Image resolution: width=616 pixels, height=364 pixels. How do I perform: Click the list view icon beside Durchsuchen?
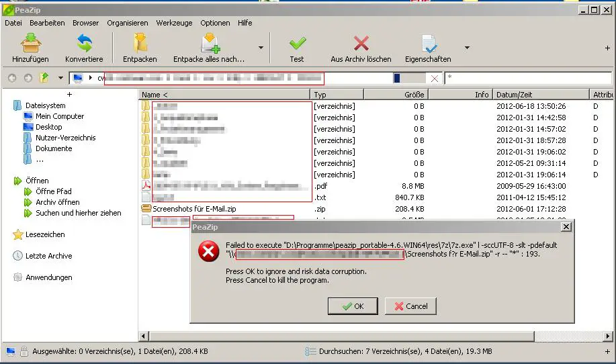tap(310, 351)
